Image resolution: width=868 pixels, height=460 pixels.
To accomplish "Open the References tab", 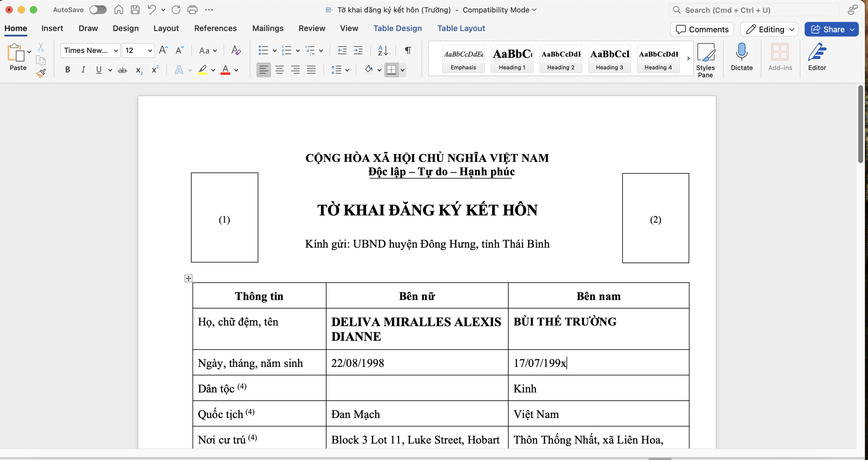I will [x=215, y=28].
